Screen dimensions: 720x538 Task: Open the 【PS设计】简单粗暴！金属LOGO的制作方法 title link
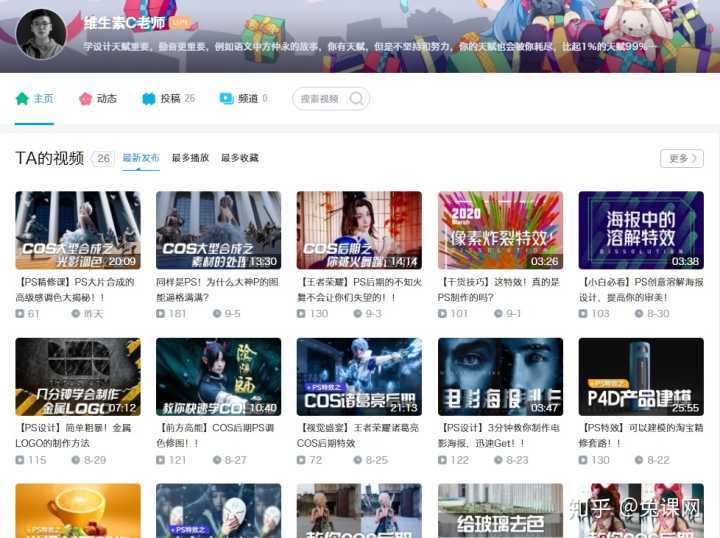point(73,436)
